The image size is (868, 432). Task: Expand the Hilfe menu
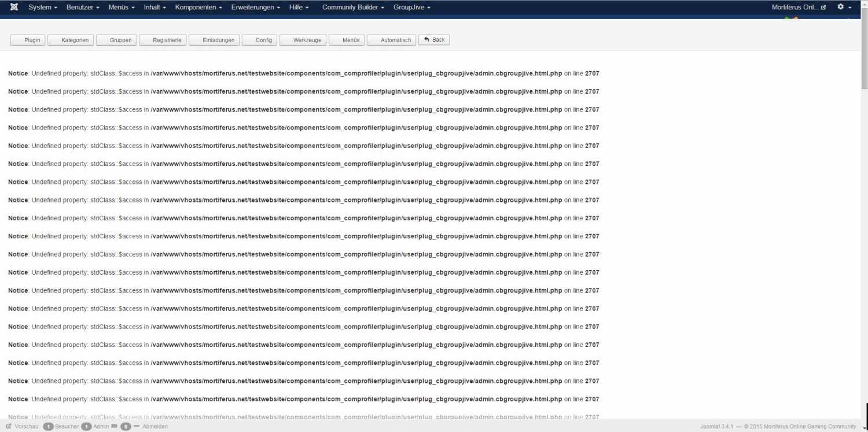(299, 8)
